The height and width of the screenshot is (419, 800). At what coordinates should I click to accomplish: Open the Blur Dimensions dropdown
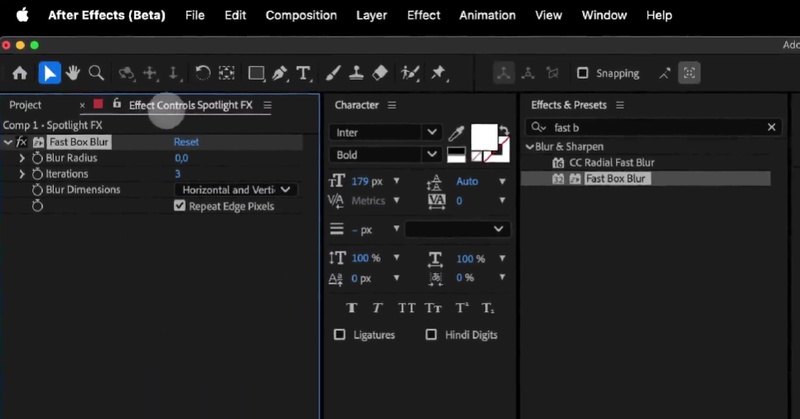[236, 190]
